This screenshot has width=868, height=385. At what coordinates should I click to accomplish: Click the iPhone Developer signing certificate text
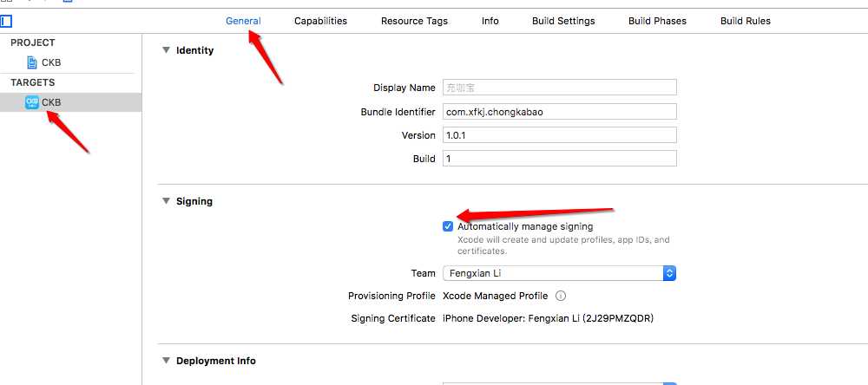click(548, 318)
